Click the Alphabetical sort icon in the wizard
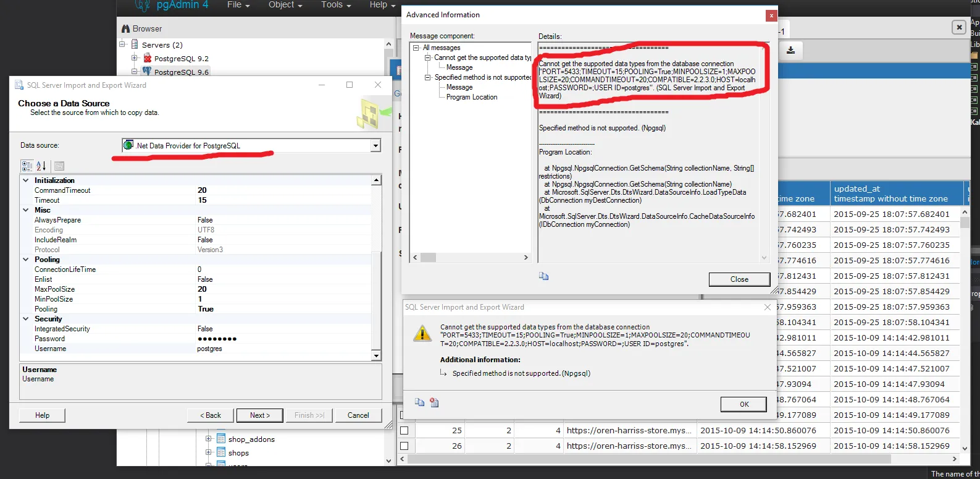Image resolution: width=980 pixels, height=479 pixels. 41,166
